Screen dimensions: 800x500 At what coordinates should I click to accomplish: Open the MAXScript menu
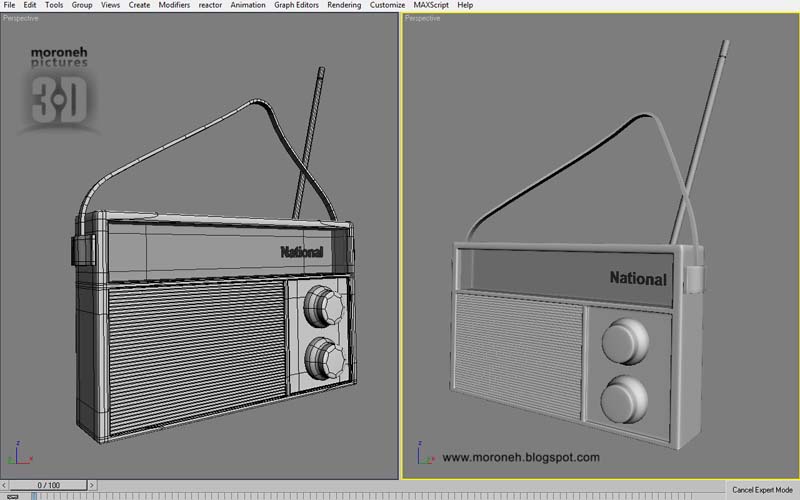[431, 5]
